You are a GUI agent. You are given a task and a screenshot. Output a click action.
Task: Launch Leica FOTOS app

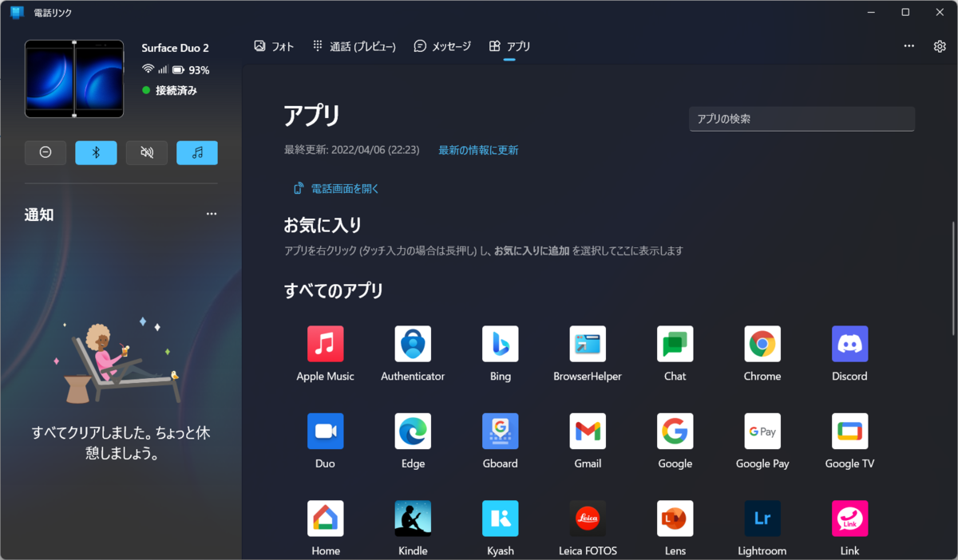point(588,519)
